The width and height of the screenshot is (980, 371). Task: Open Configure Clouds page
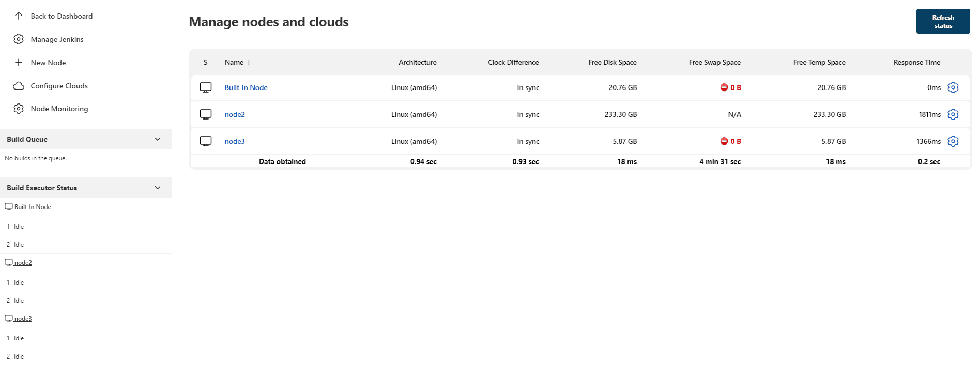tap(59, 86)
